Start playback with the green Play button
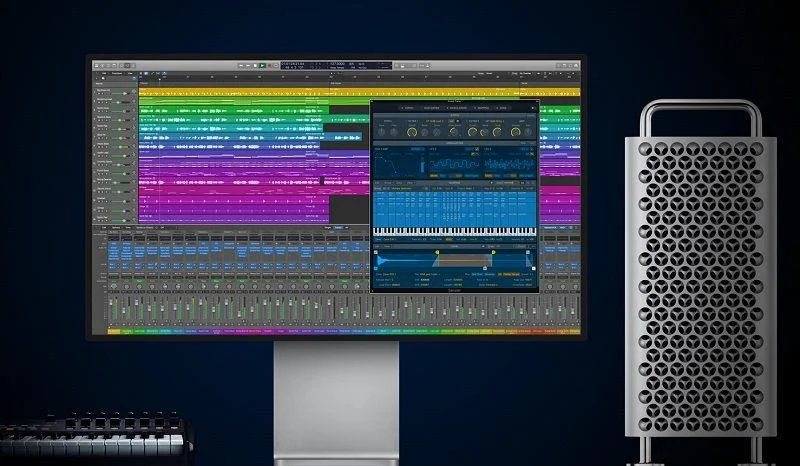 click(262, 65)
